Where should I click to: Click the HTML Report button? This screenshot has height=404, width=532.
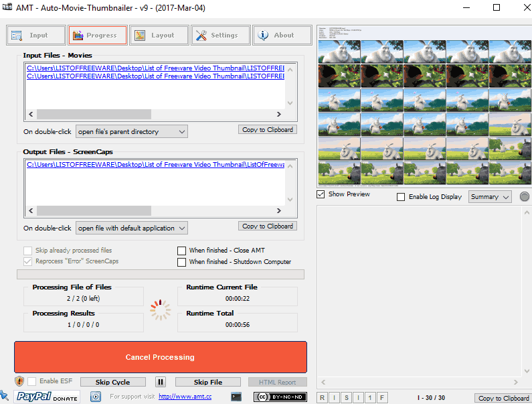278,382
